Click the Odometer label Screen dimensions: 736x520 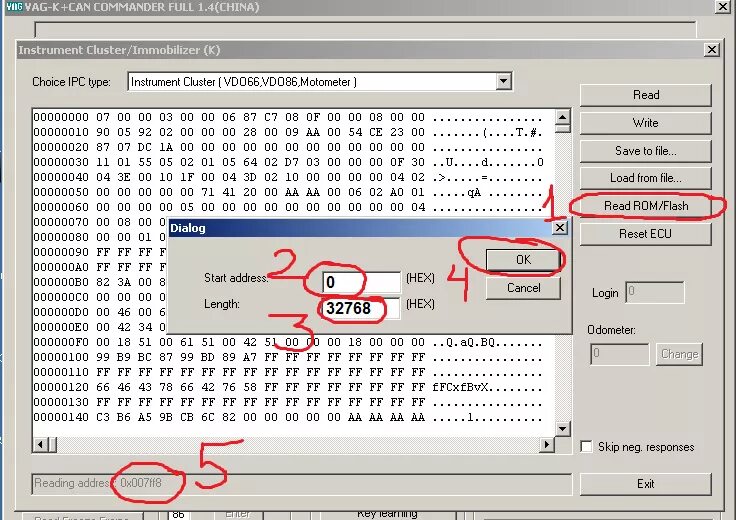(x=611, y=330)
